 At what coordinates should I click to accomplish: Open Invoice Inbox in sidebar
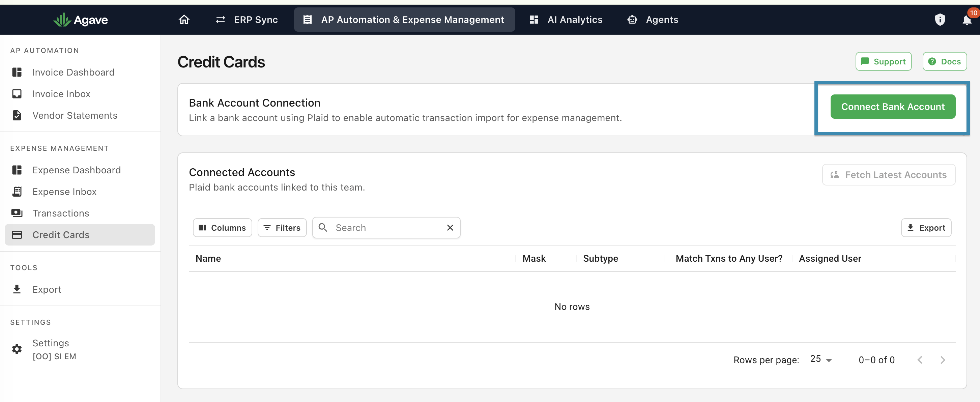tap(80, 94)
